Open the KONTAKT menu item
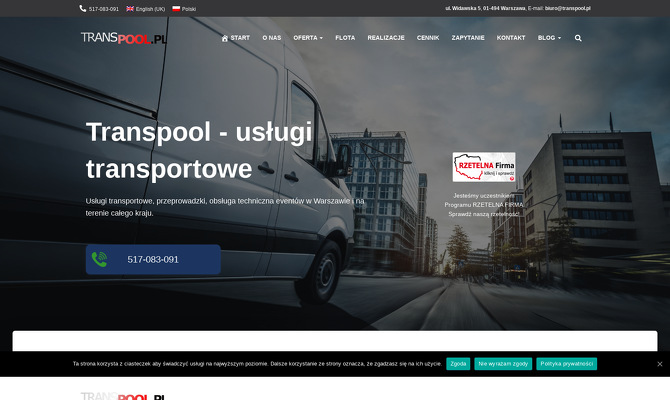This screenshot has width=670, height=400. tap(511, 38)
